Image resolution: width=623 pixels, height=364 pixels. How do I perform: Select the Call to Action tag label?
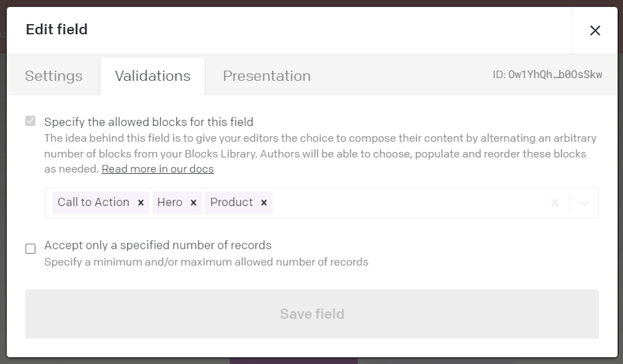93,202
